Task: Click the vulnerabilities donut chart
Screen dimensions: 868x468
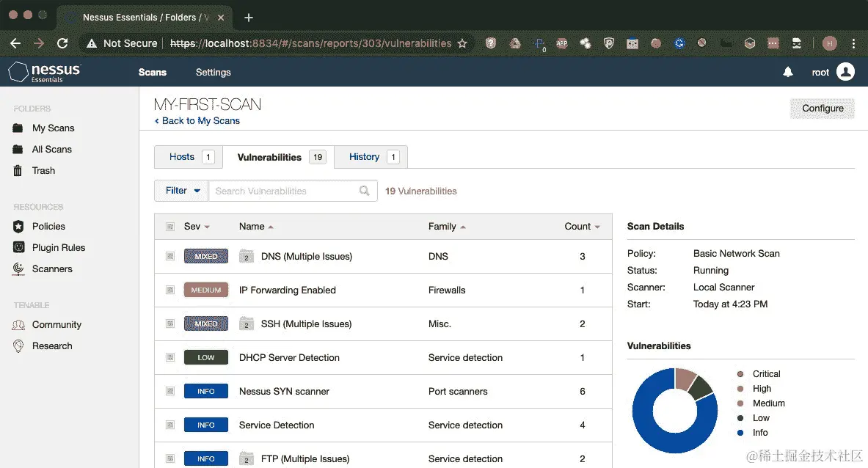Action: (x=675, y=411)
